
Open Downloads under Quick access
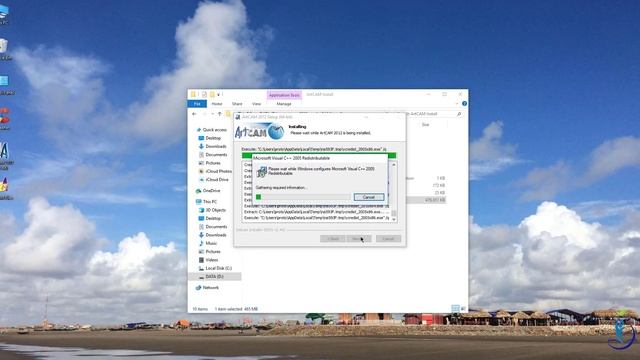coord(216,146)
